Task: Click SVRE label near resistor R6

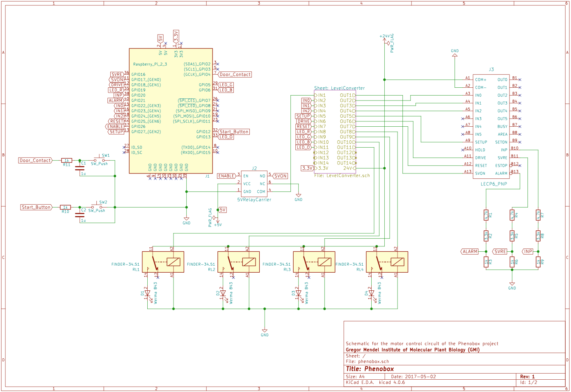Action: click(x=500, y=251)
